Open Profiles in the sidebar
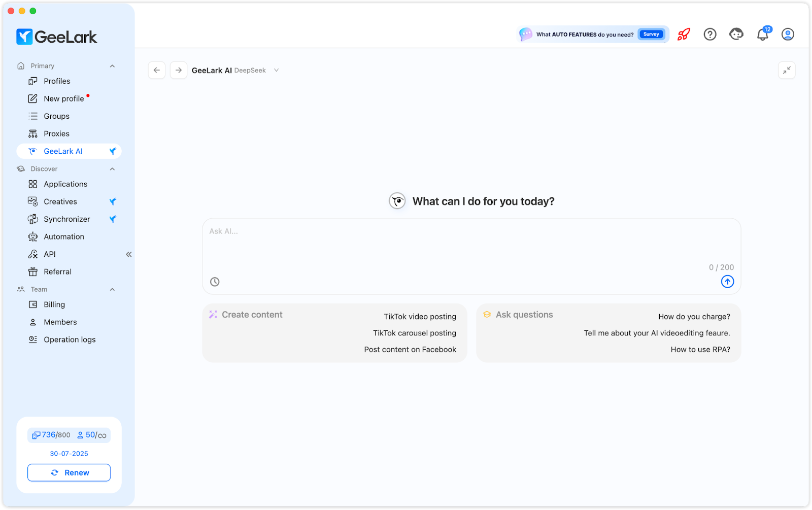Image resolution: width=812 pixels, height=510 pixels. pyautogui.click(x=69, y=81)
